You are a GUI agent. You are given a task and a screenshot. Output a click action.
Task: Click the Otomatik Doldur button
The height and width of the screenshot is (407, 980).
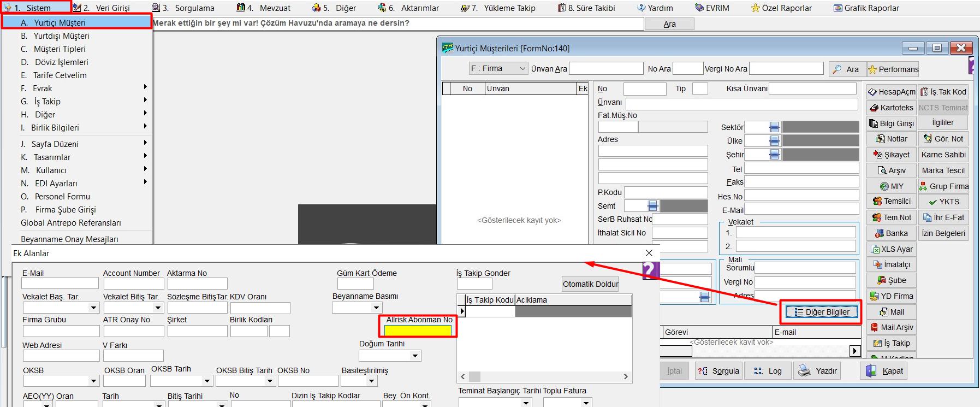pyautogui.click(x=590, y=284)
